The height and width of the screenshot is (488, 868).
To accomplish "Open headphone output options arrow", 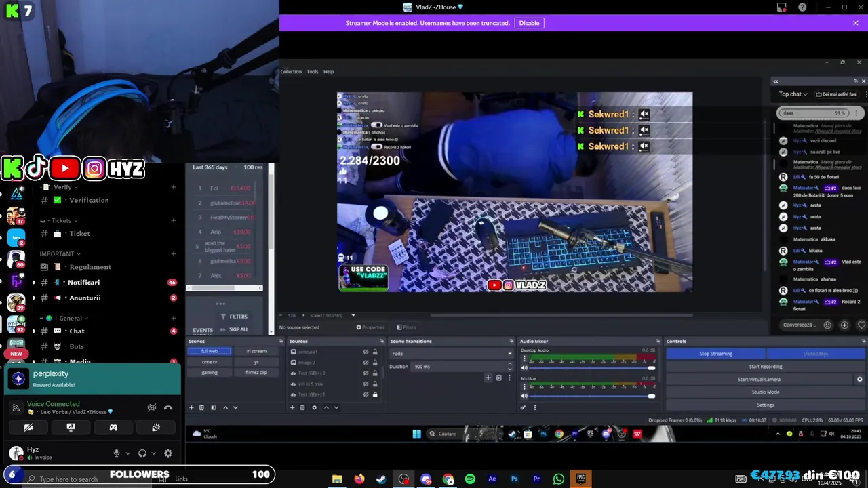I will click(x=153, y=453).
